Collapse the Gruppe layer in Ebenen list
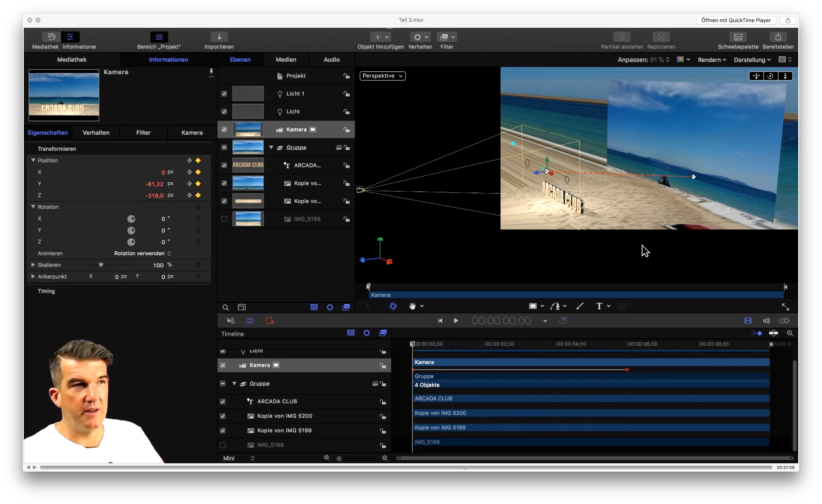The width and height of the screenshot is (822, 504). point(271,147)
